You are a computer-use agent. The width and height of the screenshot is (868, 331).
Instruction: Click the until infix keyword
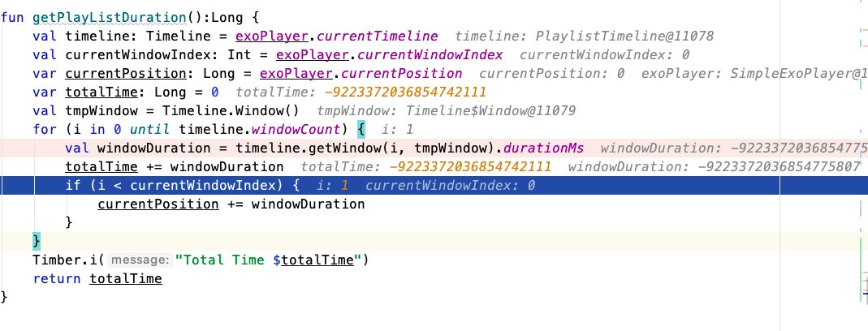click(150, 130)
